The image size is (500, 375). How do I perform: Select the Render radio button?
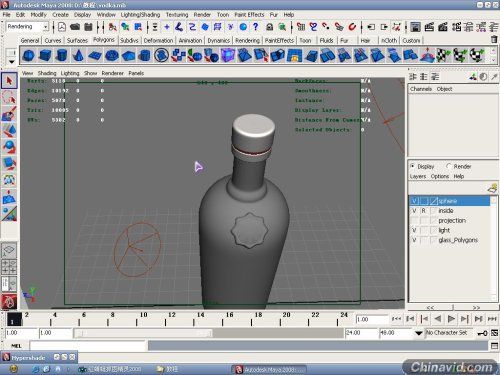click(448, 166)
